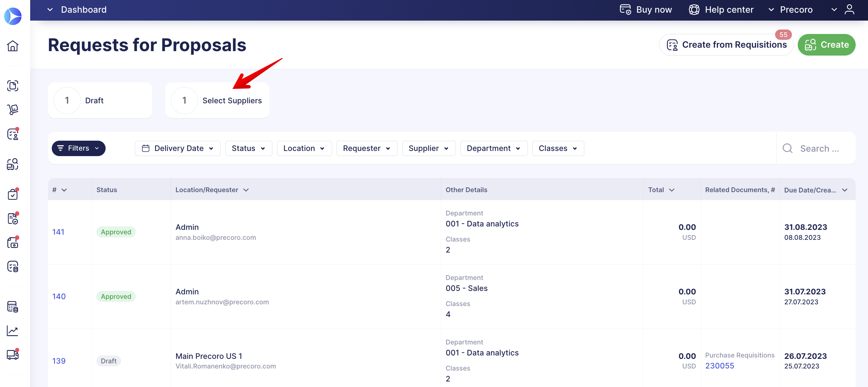Image resolution: width=868 pixels, height=387 pixels.
Task: Click the search magnifier icon
Action: point(787,148)
